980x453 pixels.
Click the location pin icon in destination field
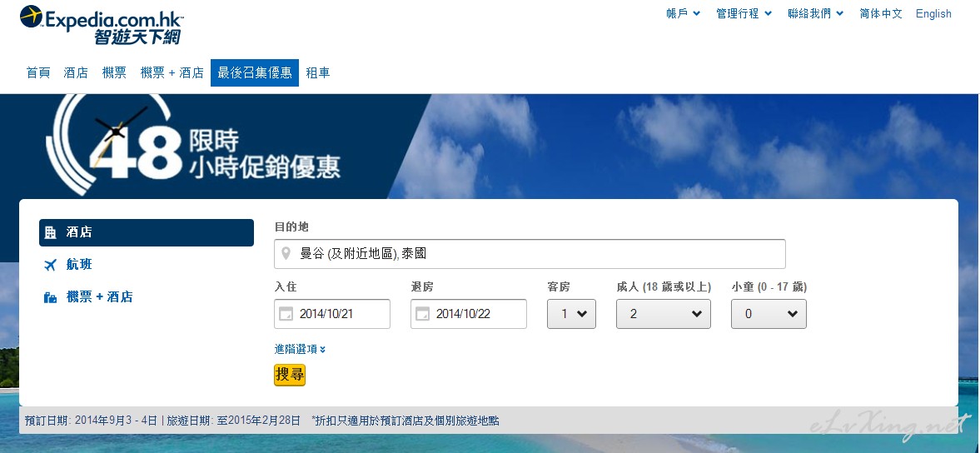[286, 254]
